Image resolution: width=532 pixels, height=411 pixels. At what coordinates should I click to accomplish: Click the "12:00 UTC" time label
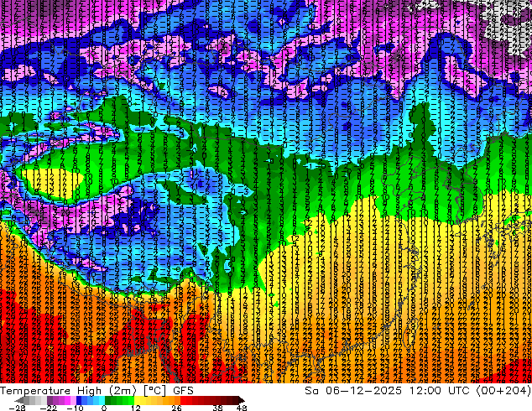440,391
